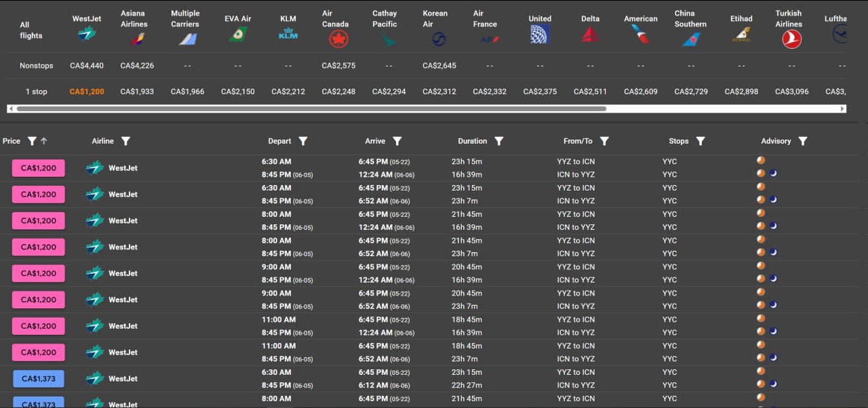This screenshot has width=868, height=408.
Task: Click the Etihad fare CA$2,898
Action: (741, 91)
